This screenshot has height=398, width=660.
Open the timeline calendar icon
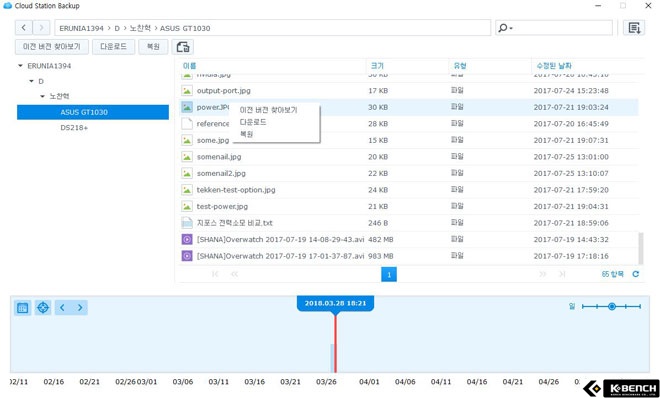click(x=23, y=308)
